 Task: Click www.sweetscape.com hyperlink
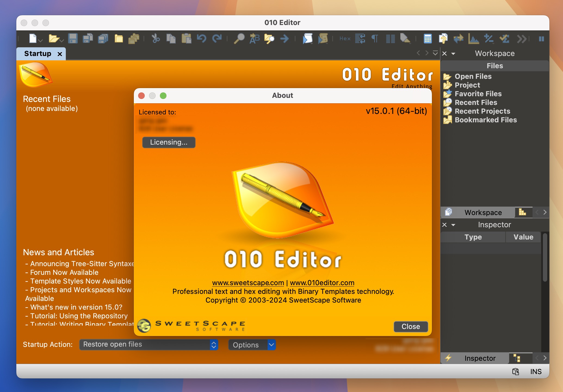tap(248, 282)
